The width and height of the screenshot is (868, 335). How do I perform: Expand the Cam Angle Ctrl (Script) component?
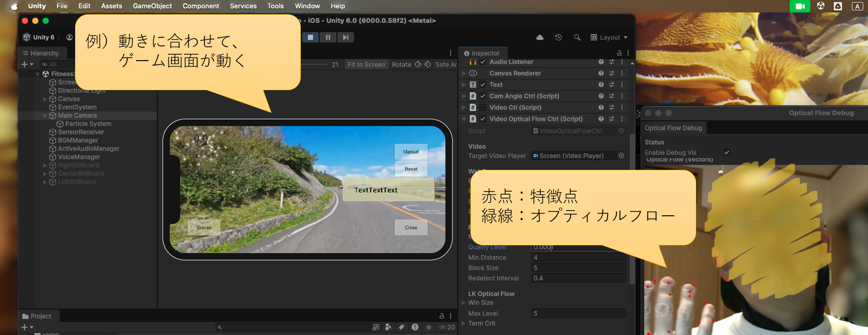(x=464, y=96)
